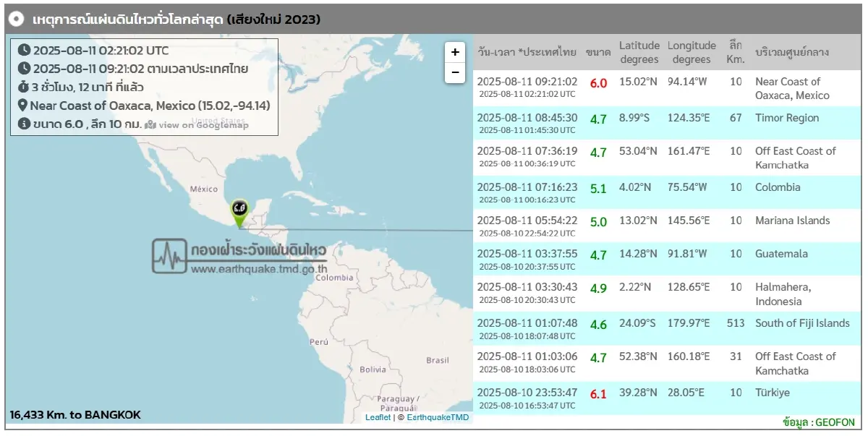Click the stopwatch icon for elapsed time

(23, 87)
